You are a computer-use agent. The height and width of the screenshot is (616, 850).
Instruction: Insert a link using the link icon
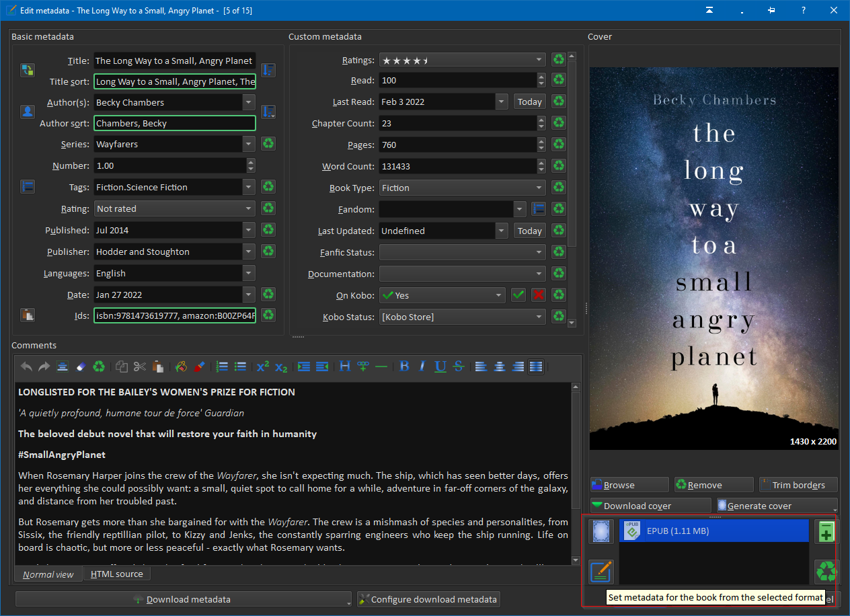(363, 367)
